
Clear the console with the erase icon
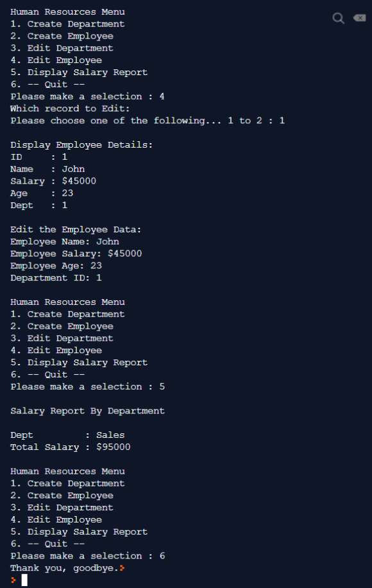click(359, 17)
